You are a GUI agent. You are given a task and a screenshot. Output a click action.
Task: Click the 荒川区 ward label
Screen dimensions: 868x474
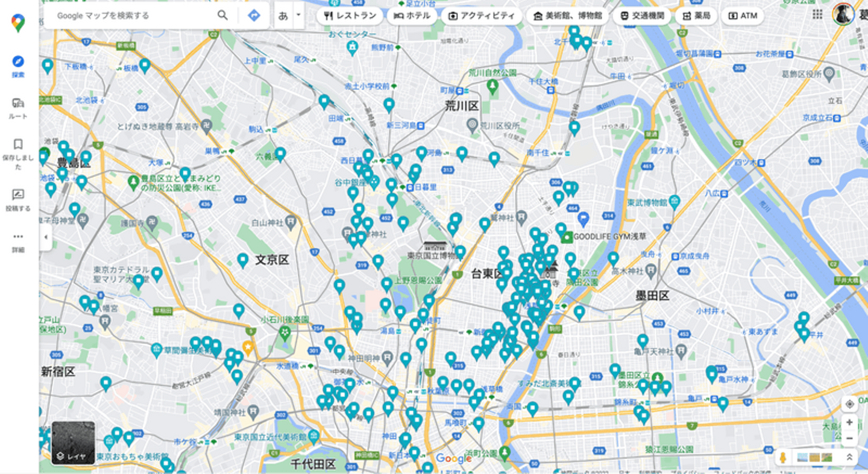coord(462,106)
